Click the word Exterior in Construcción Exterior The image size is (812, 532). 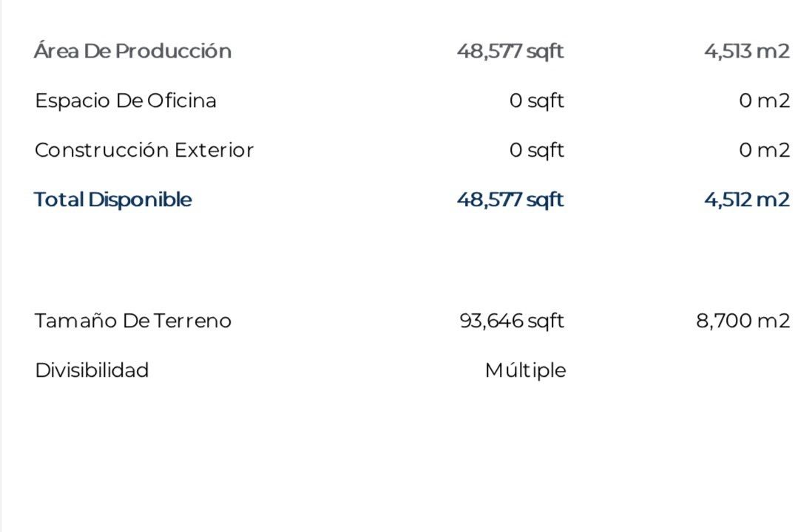click(x=214, y=150)
